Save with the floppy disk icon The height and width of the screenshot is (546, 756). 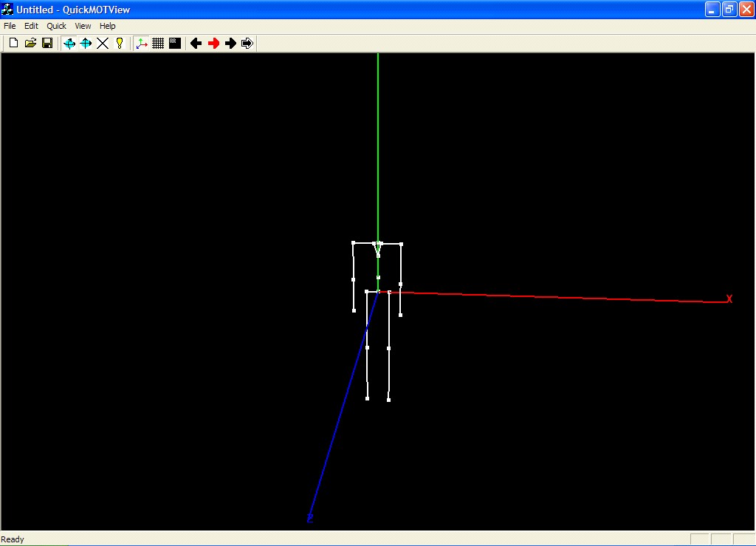pyautogui.click(x=47, y=44)
